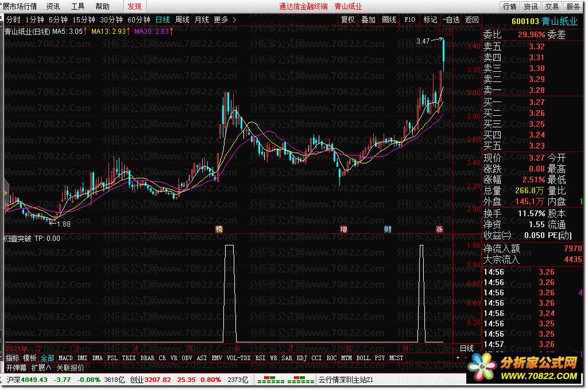This screenshot has width=588, height=390.
Task: Toggle 开弹幕 bullet comments
Action: (x=17, y=368)
